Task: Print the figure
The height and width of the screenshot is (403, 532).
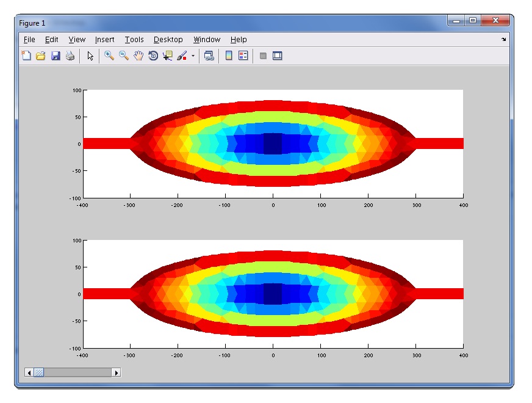Action: (70, 56)
